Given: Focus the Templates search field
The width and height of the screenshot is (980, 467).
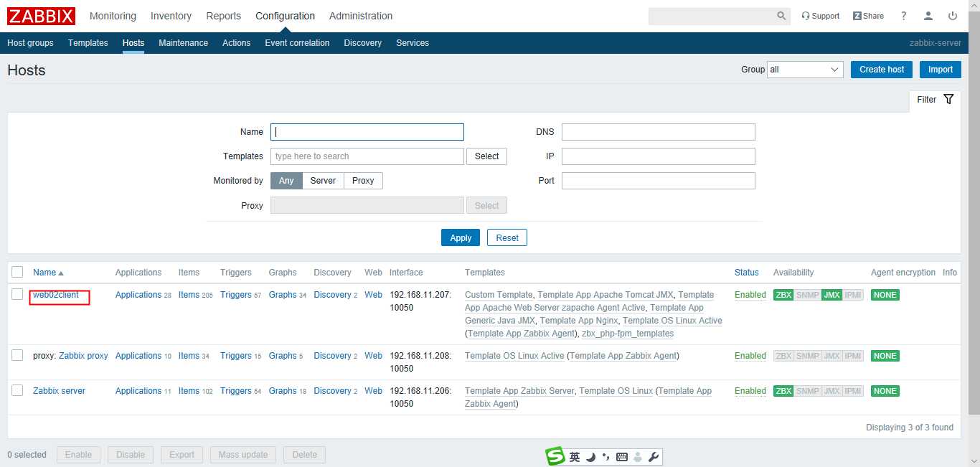Looking at the screenshot, I should click(x=367, y=156).
